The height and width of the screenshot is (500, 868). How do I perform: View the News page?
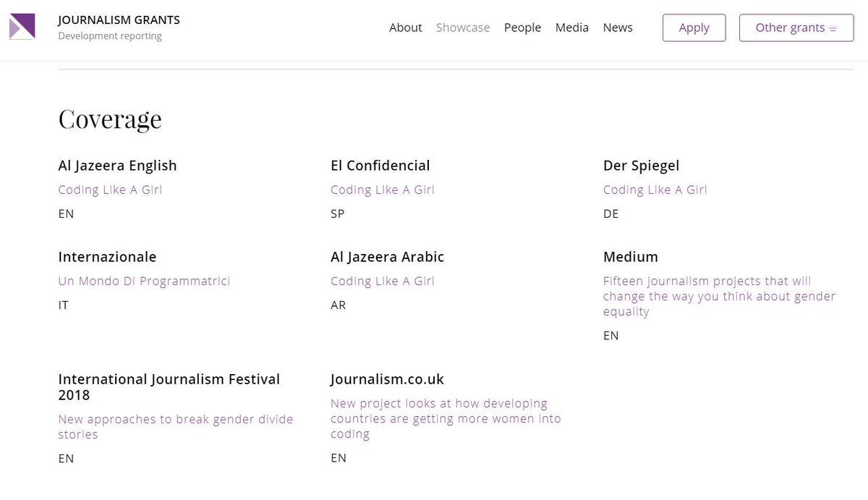coord(618,27)
